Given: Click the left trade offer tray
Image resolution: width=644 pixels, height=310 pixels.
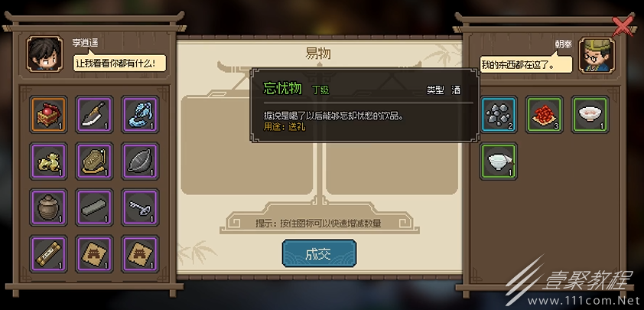Looking at the screenshot, I should click(247, 145).
